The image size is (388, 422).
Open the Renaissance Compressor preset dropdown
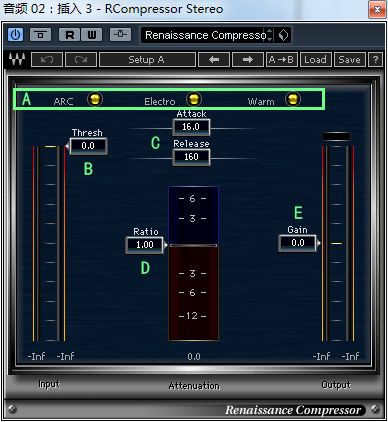205,35
